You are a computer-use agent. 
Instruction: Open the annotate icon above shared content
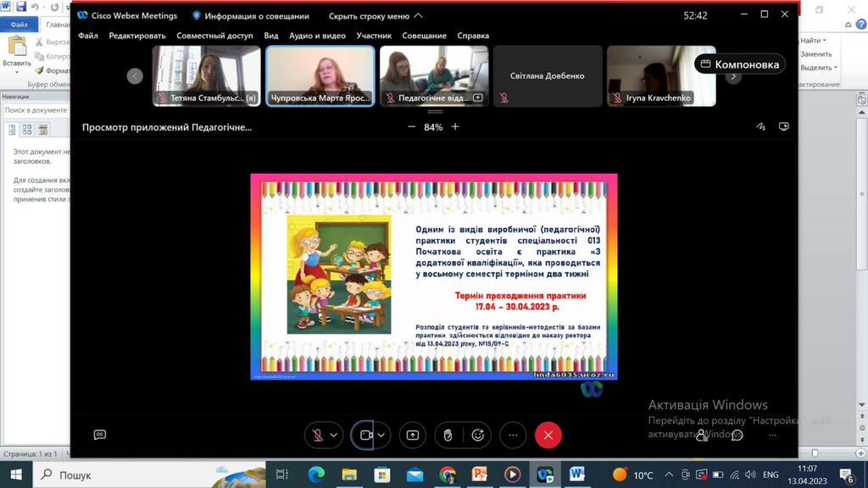pyautogui.click(x=761, y=127)
